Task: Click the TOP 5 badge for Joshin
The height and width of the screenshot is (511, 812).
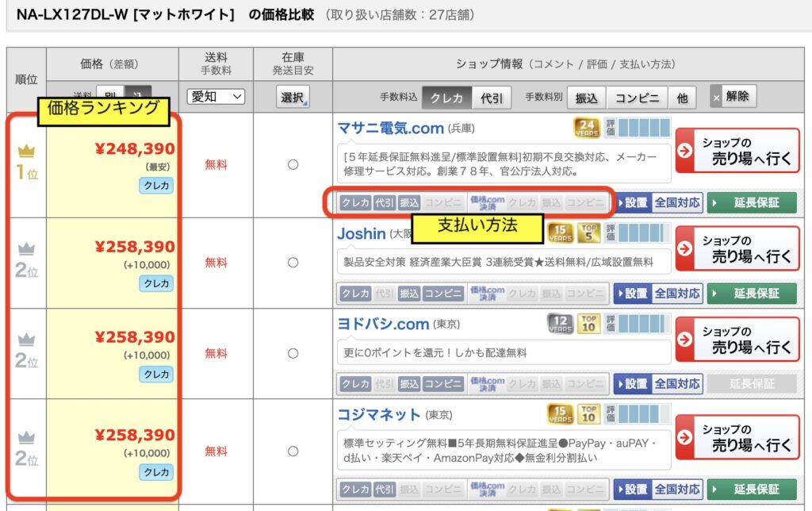Action: coord(588,233)
